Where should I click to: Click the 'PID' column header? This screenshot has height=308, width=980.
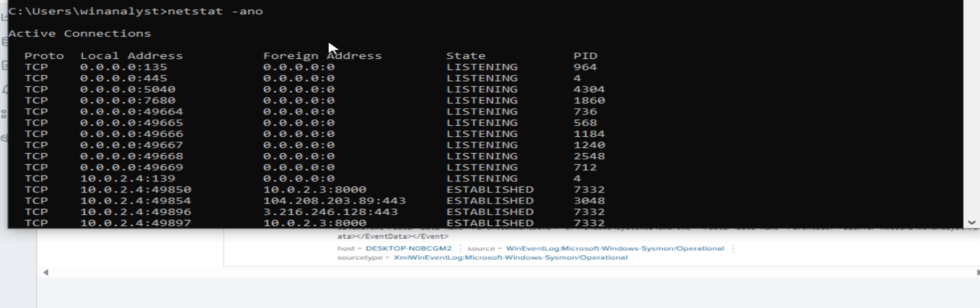click(x=585, y=56)
